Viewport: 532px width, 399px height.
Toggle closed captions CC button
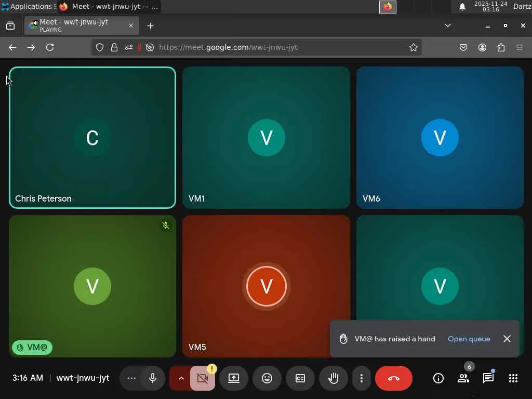(300, 378)
